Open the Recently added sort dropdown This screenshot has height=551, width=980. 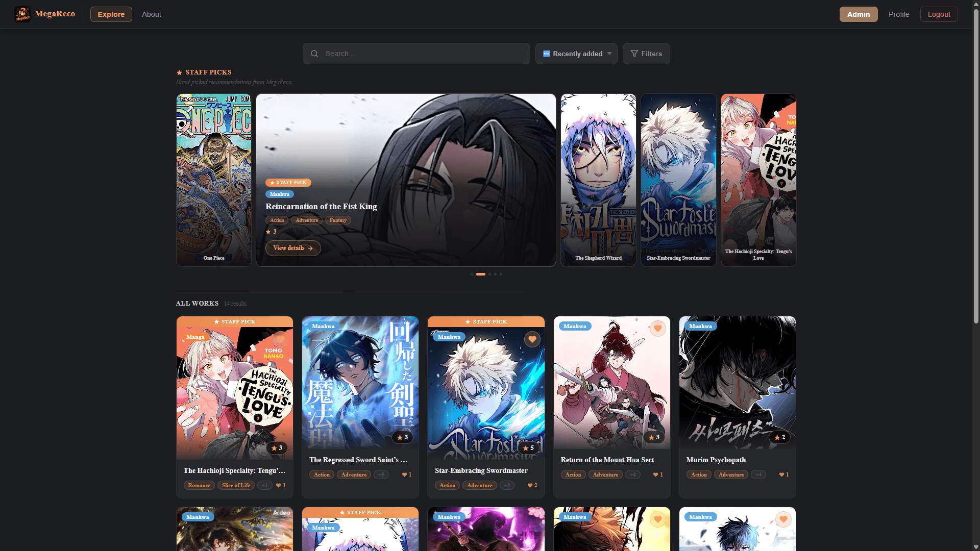[x=576, y=54]
